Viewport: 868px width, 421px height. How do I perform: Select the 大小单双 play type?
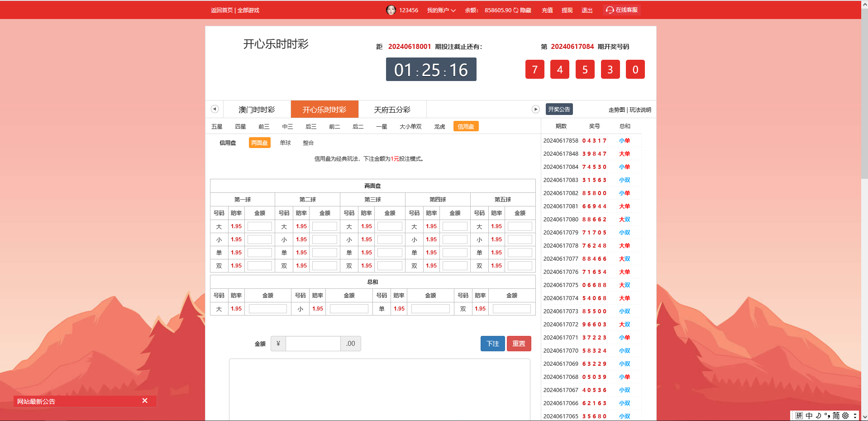click(410, 126)
